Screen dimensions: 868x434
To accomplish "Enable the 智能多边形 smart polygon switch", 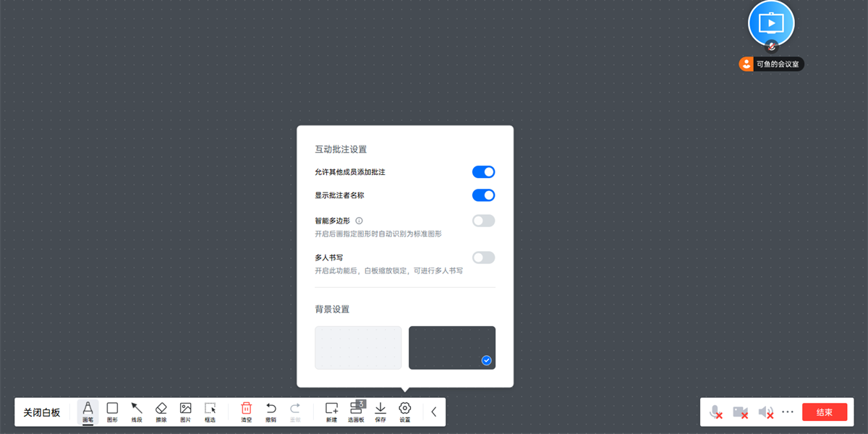I will pos(483,220).
